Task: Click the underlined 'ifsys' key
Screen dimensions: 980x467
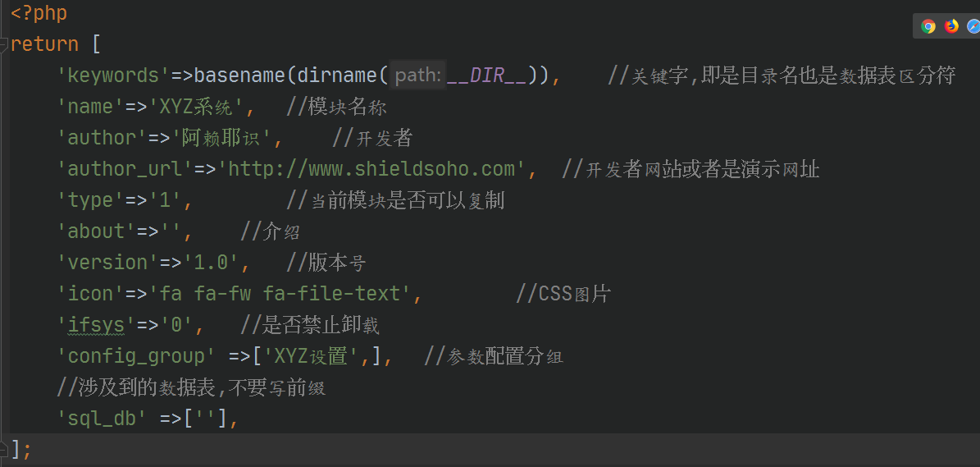Action: tap(97, 325)
